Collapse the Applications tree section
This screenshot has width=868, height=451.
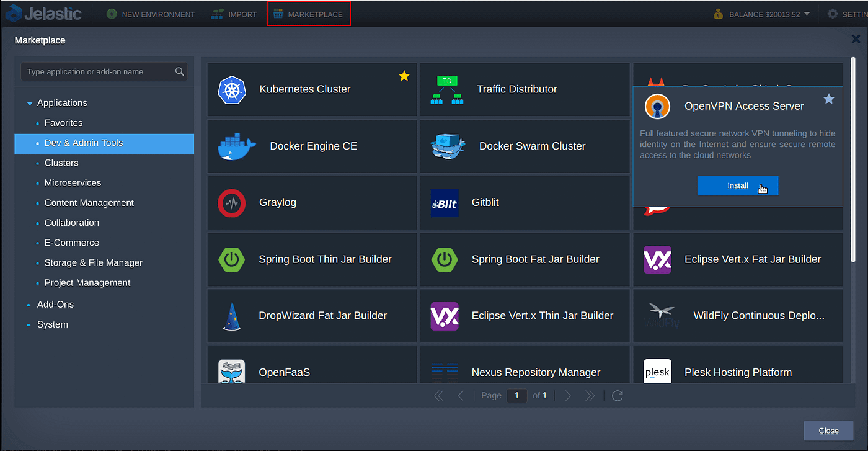(30, 104)
